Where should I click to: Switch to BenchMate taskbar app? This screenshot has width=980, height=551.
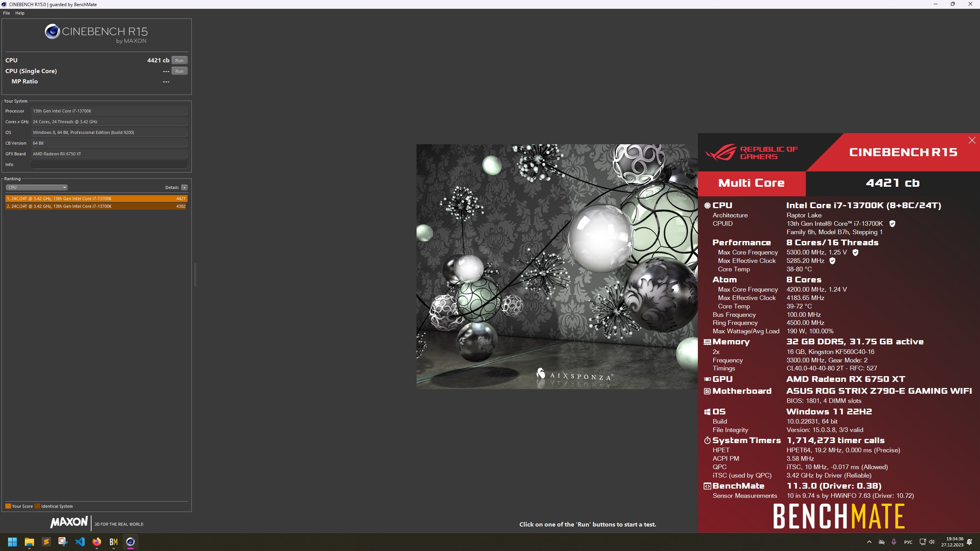point(114,542)
